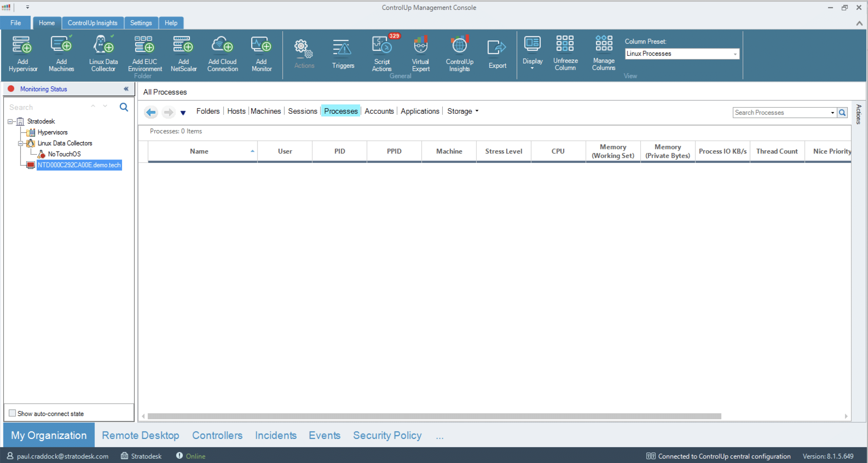Switch to the Machines view
This screenshot has width=868, height=463.
point(266,111)
